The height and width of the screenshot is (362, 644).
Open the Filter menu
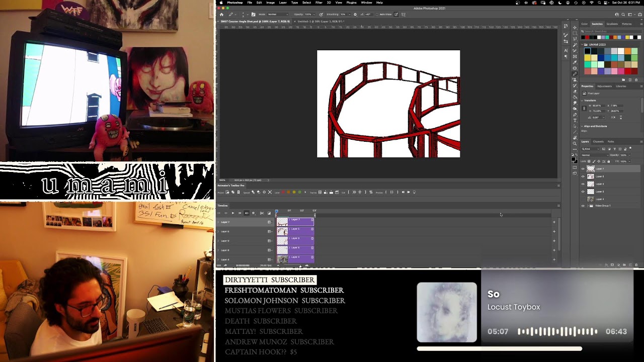point(319,3)
